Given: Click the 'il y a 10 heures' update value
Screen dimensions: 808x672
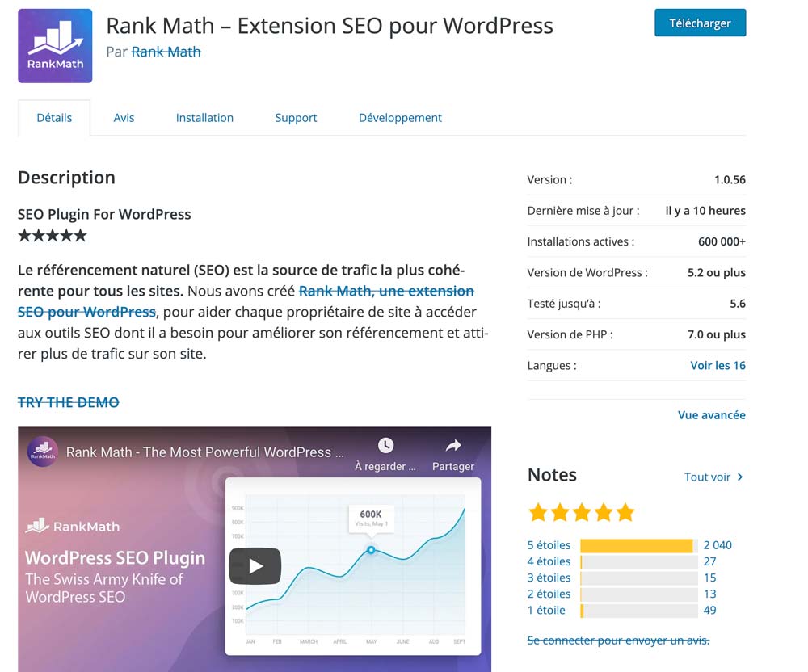Looking at the screenshot, I should 705,211.
